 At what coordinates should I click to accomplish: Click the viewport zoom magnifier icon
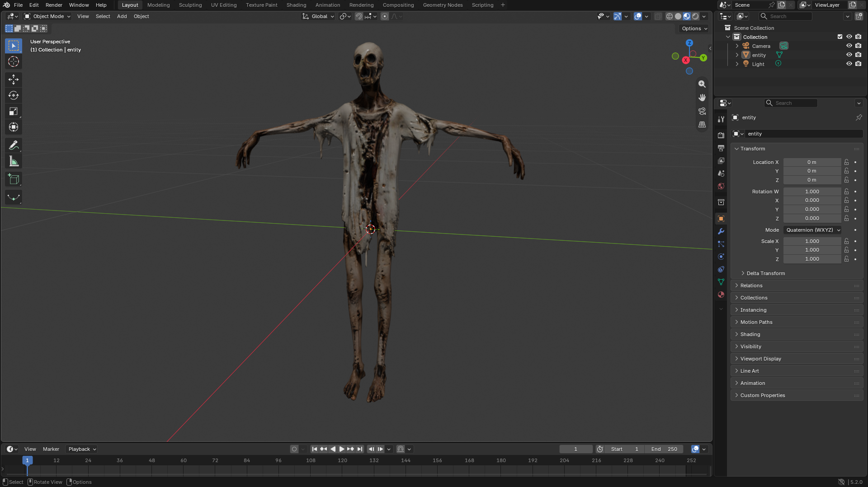[x=702, y=84]
